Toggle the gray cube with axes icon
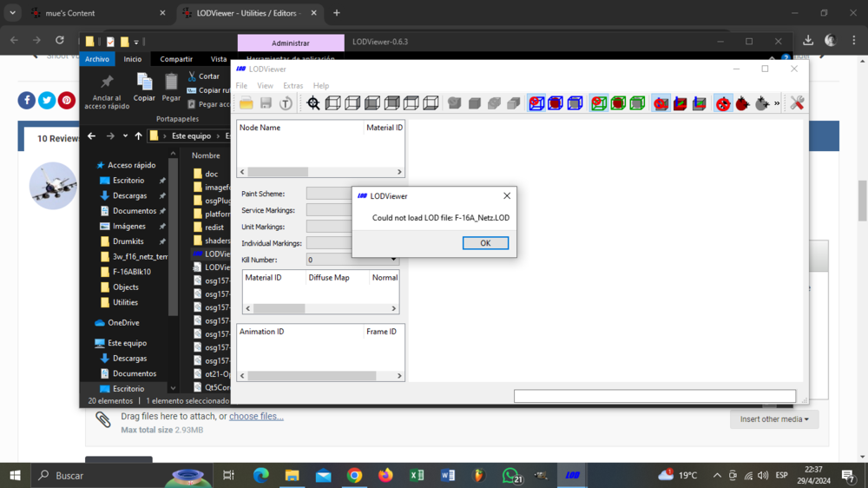The width and height of the screenshot is (868, 488). 700,103
